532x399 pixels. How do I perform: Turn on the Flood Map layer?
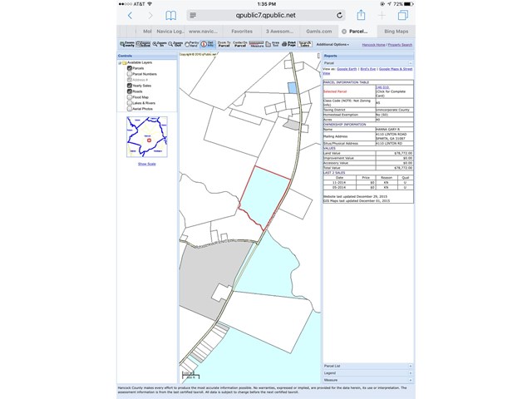(x=130, y=97)
